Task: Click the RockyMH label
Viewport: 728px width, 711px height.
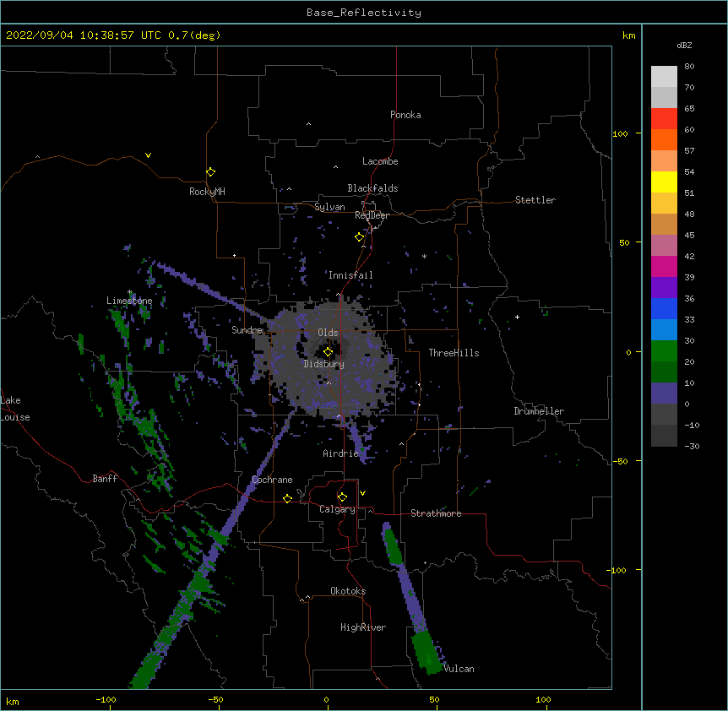Action: (x=207, y=192)
